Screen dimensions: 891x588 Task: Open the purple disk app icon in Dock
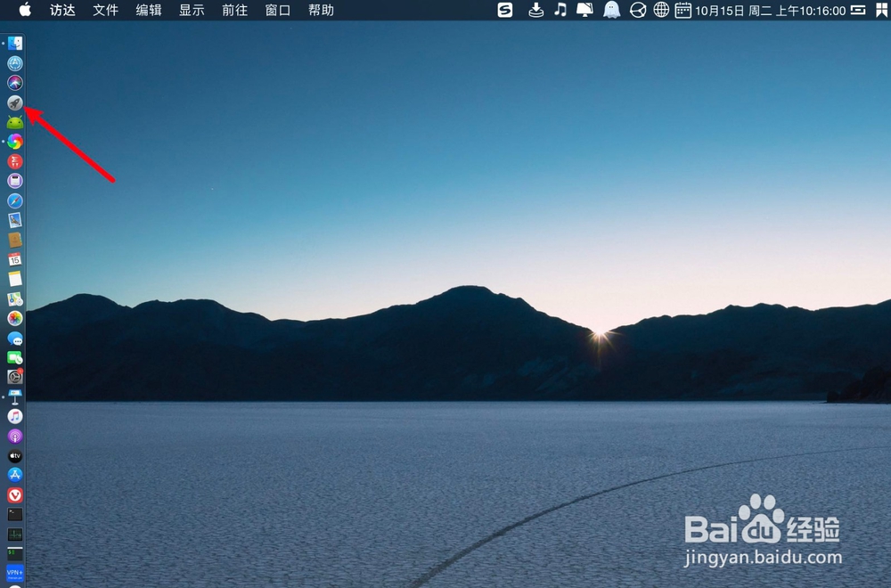(15, 181)
